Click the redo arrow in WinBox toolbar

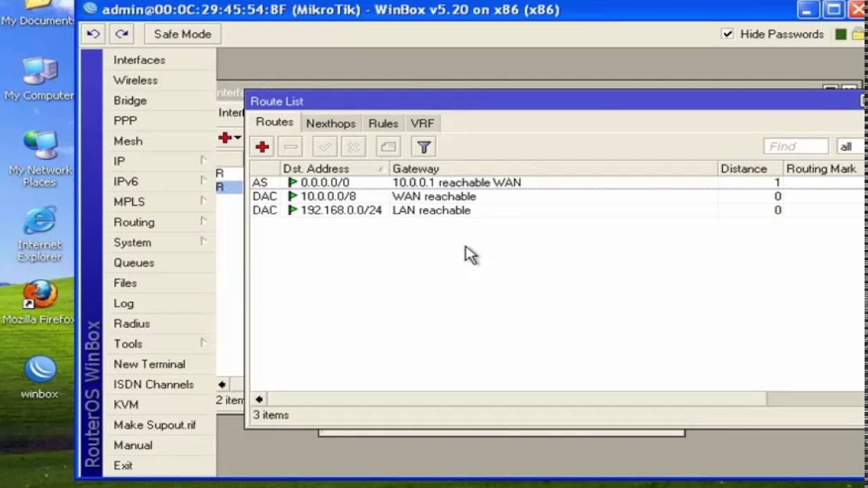pyautogui.click(x=121, y=34)
